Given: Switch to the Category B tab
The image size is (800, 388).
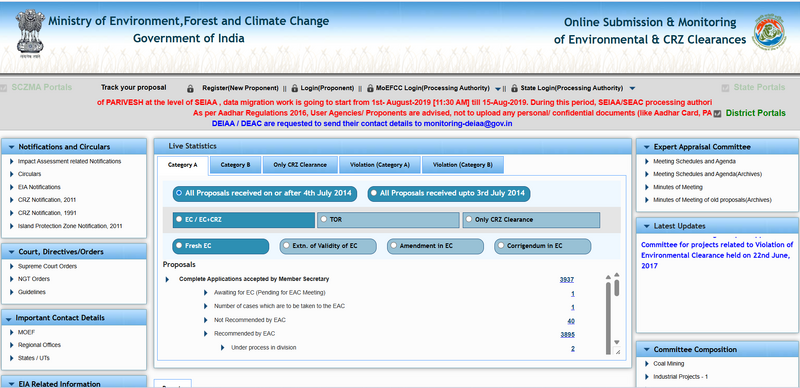Looking at the screenshot, I should (x=235, y=165).
